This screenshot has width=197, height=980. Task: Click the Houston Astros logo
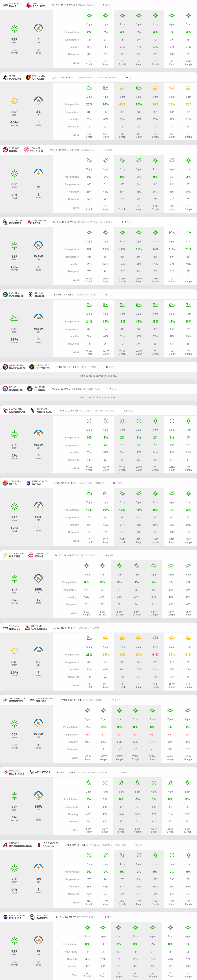[30, 389]
